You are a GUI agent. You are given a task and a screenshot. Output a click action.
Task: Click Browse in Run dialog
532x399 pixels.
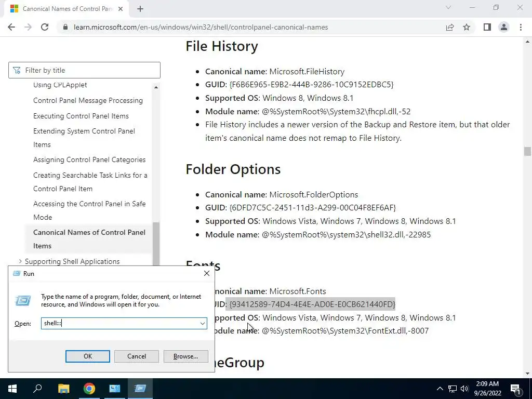point(185,356)
